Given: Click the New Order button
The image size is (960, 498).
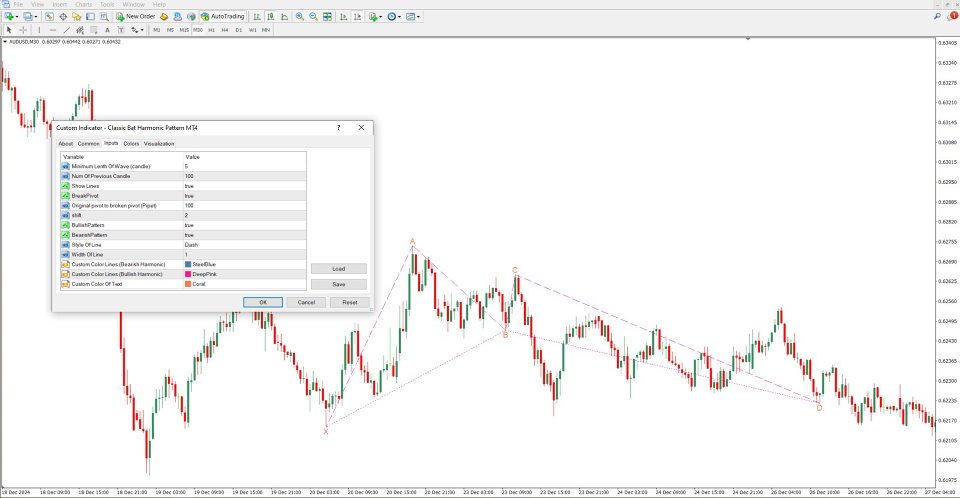Looking at the screenshot, I should click(x=135, y=17).
